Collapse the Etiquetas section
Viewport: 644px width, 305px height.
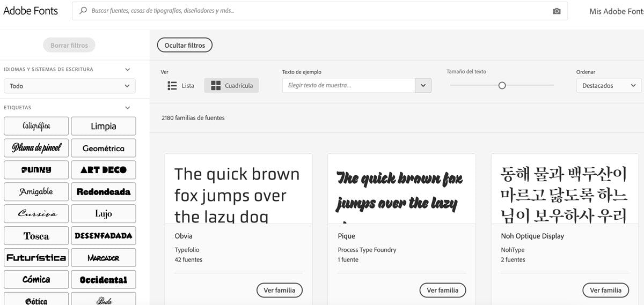coord(127,108)
